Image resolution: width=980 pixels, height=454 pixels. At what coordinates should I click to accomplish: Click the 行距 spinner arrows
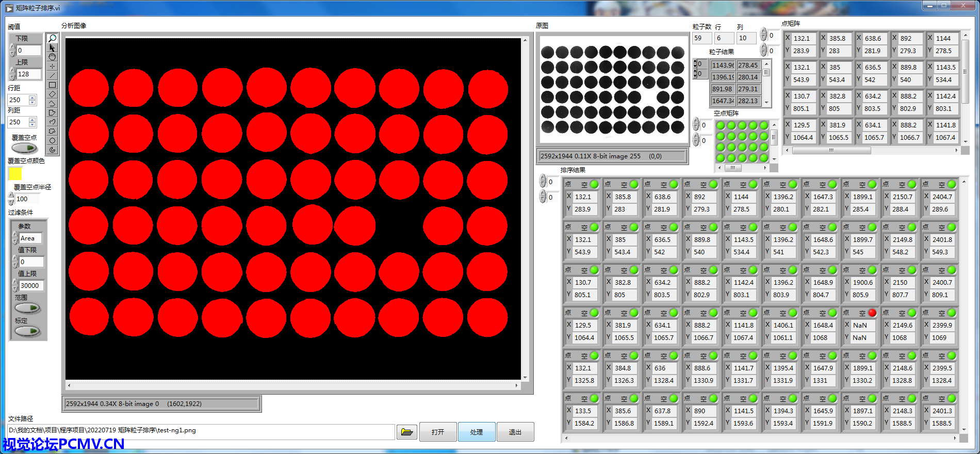tap(32, 100)
